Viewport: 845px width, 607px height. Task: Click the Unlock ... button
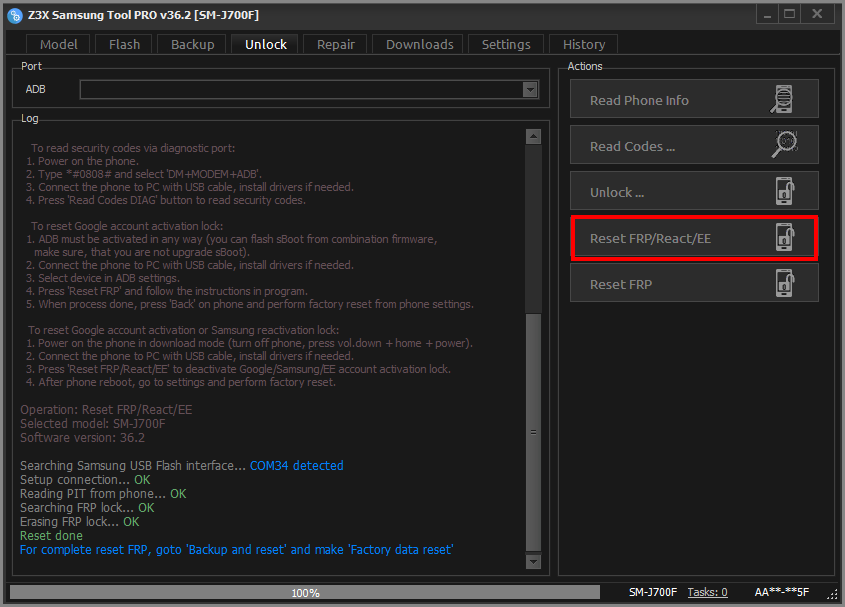(x=694, y=191)
